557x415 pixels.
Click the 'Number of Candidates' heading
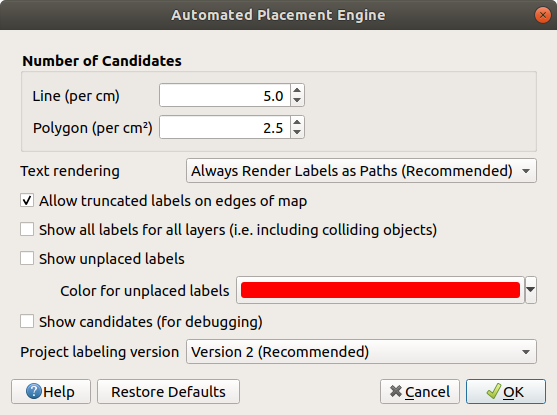pyautogui.click(x=102, y=61)
